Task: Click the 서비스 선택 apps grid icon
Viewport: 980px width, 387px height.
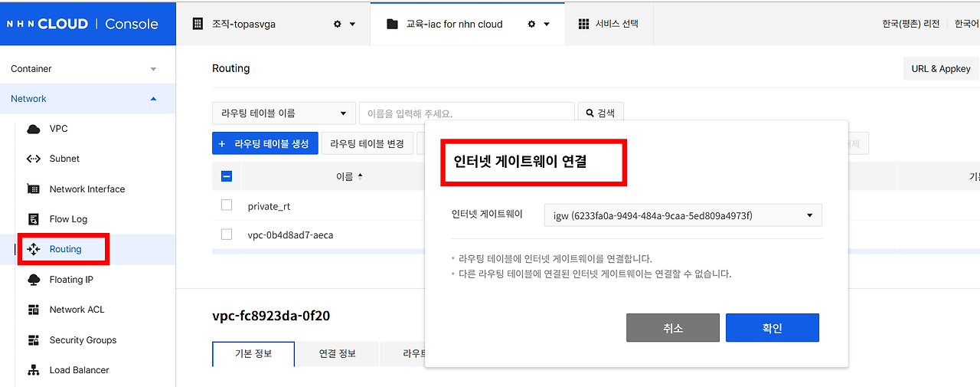Action: 584,24
